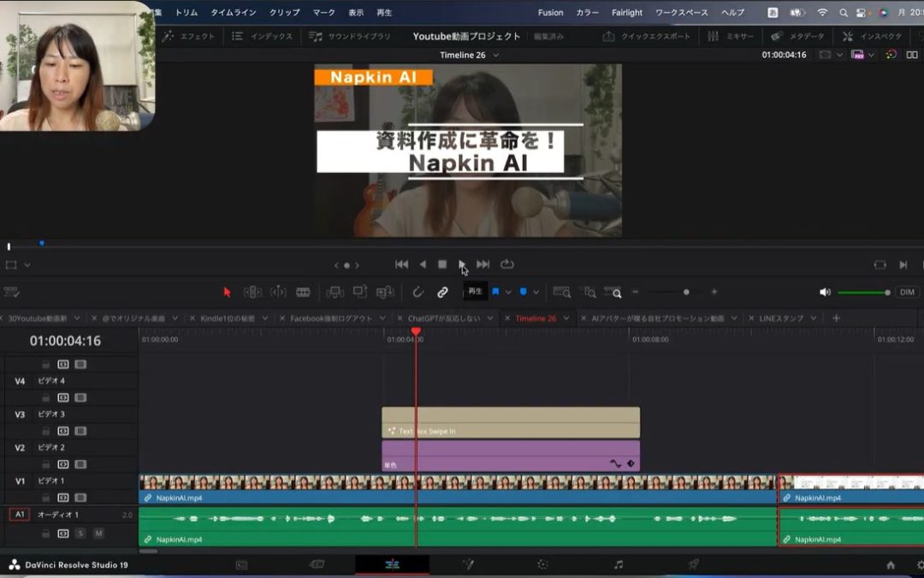Select the red arrow Selection Mode tool
The width and height of the screenshot is (924, 578).
point(227,292)
